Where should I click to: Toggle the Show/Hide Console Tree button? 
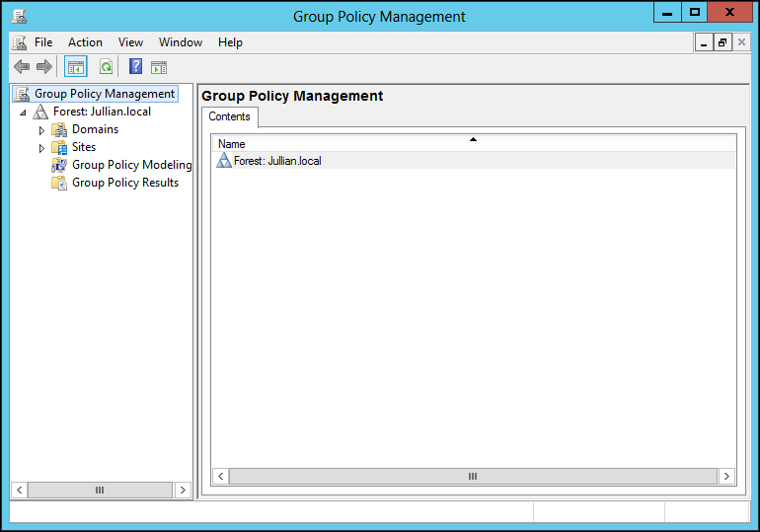[76, 67]
